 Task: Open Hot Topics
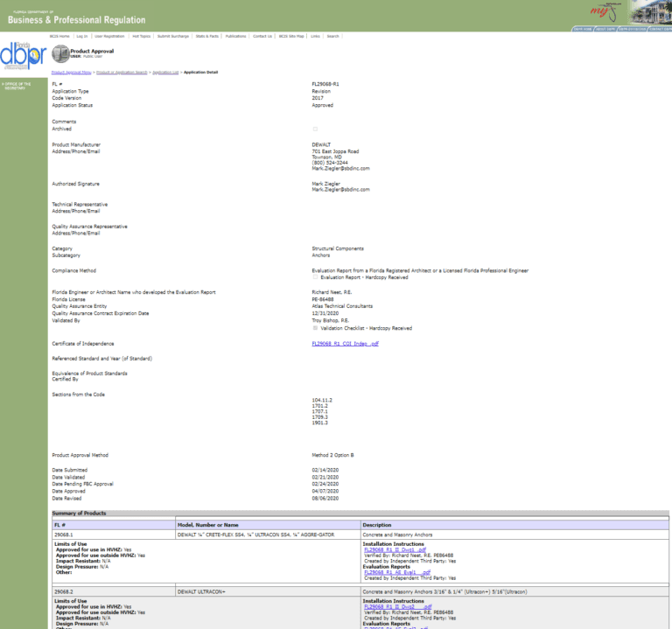point(142,36)
